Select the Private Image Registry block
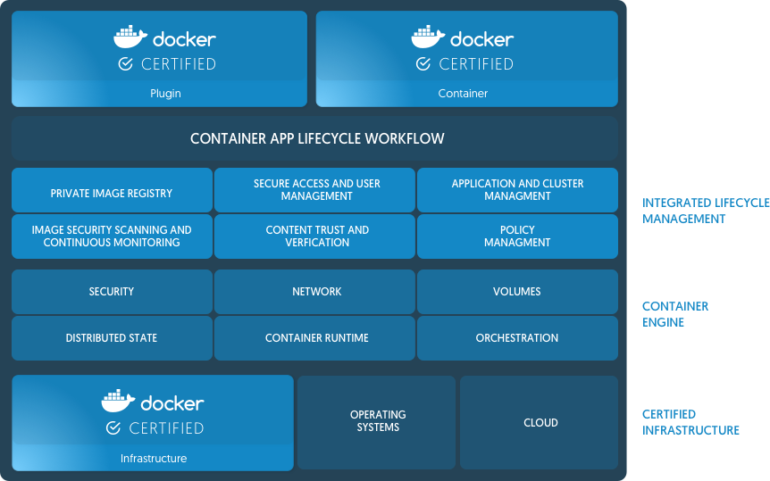 pyautogui.click(x=111, y=190)
